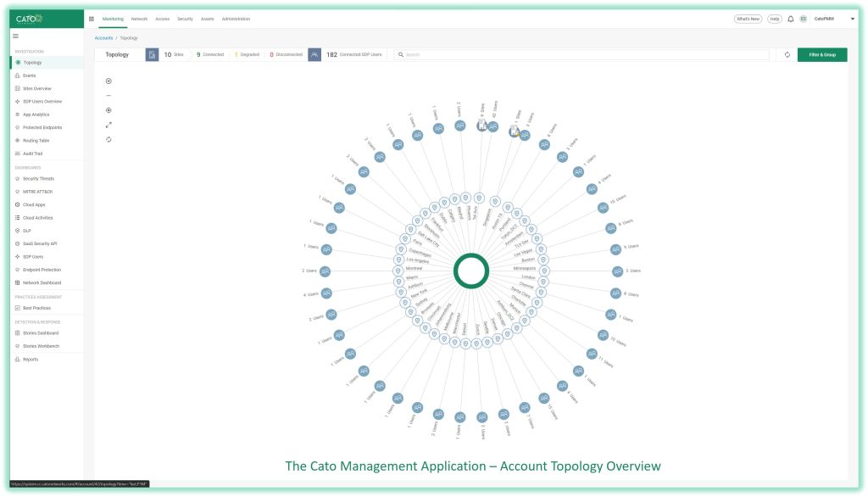This screenshot has width=868, height=497.
Task: Toggle the SDP Users view in the header
Action: pyautogui.click(x=313, y=54)
